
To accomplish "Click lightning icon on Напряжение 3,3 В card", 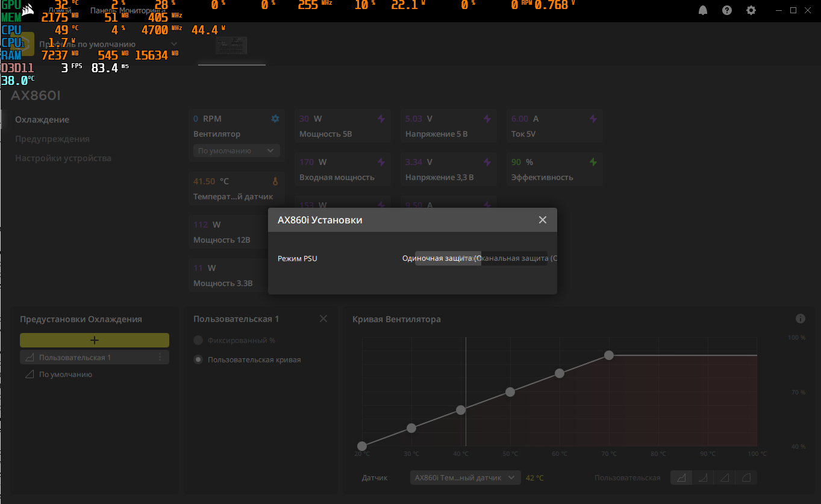I will click(x=487, y=162).
